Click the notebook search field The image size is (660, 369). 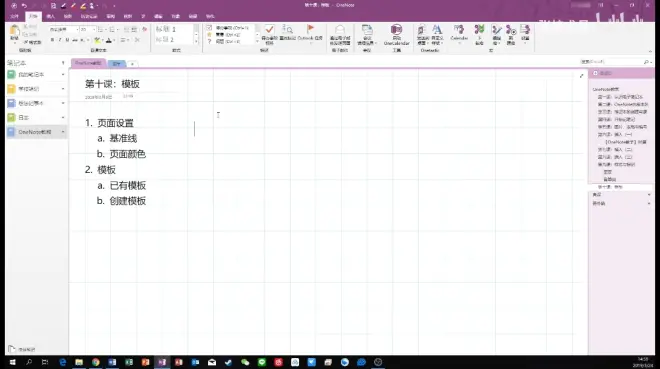[x=614, y=62]
